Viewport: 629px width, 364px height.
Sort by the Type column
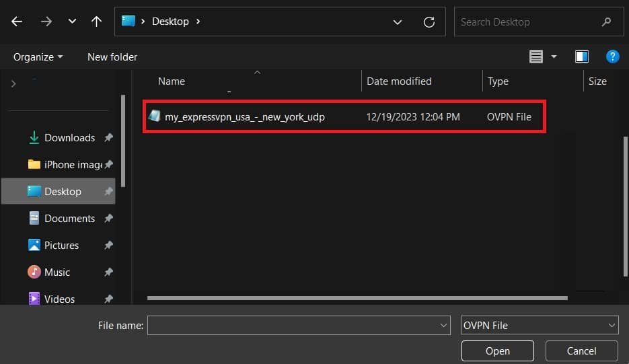(x=498, y=81)
